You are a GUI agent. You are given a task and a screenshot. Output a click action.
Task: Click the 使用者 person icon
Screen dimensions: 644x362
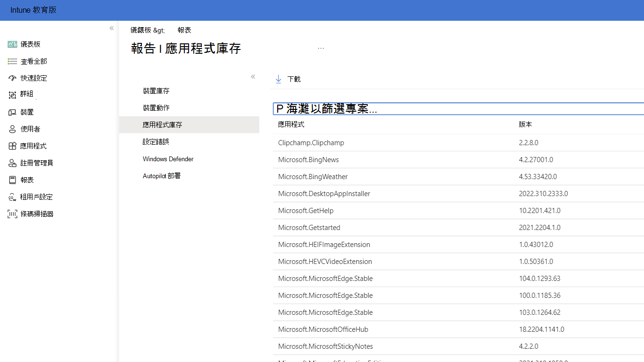pyautogui.click(x=12, y=129)
